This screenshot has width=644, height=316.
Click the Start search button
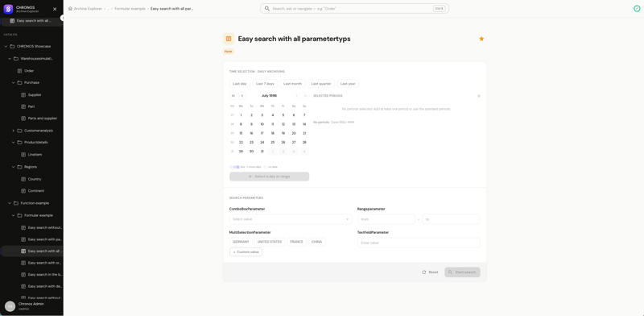click(x=462, y=272)
